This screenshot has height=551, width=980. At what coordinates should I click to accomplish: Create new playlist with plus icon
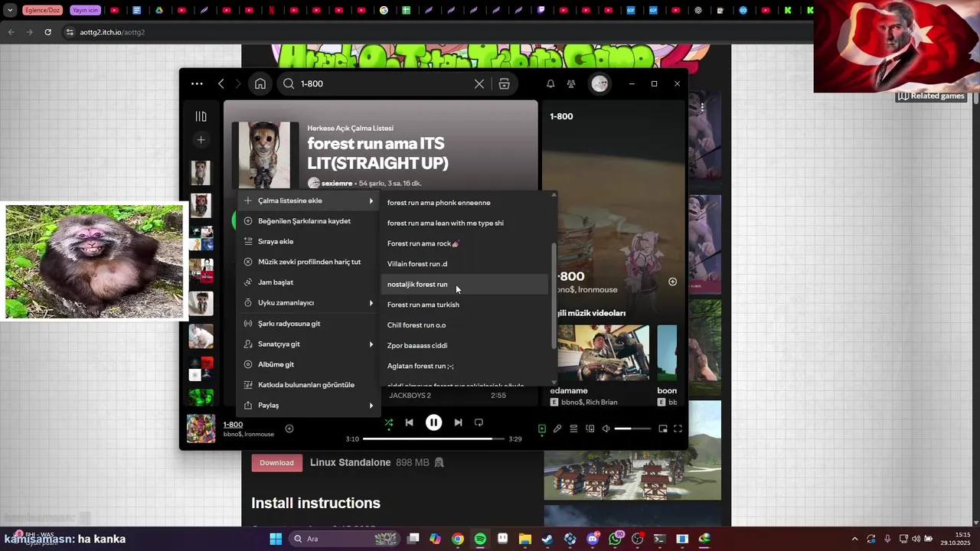(201, 140)
